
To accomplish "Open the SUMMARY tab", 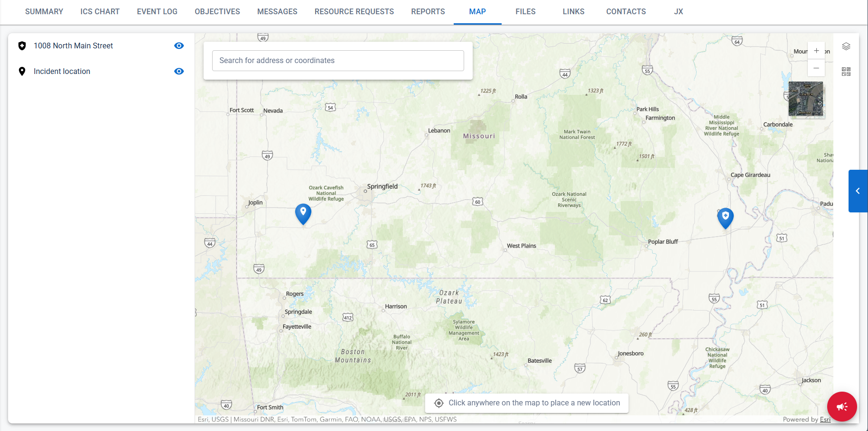I will [44, 12].
